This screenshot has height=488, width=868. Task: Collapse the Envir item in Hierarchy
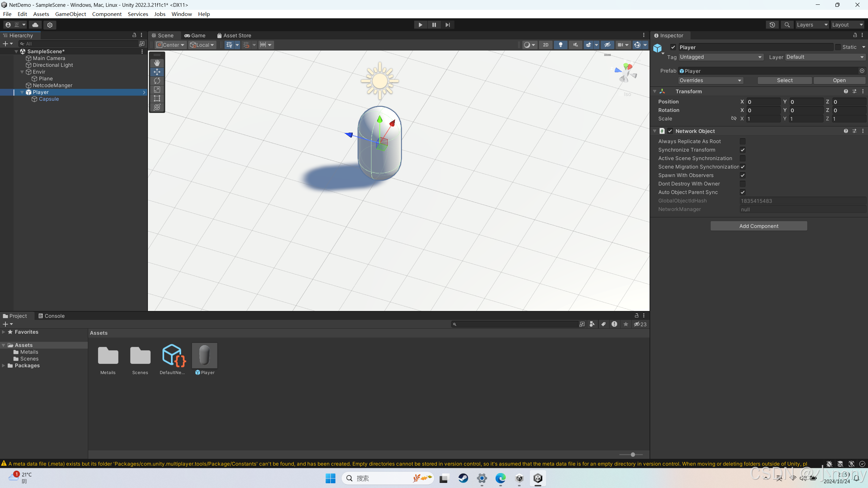pos(22,72)
